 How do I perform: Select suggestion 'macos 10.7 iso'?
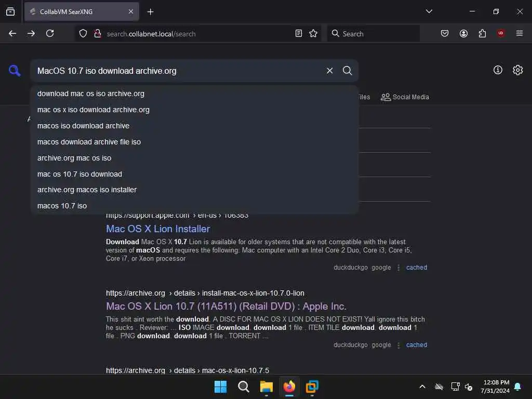click(x=194, y=206)
